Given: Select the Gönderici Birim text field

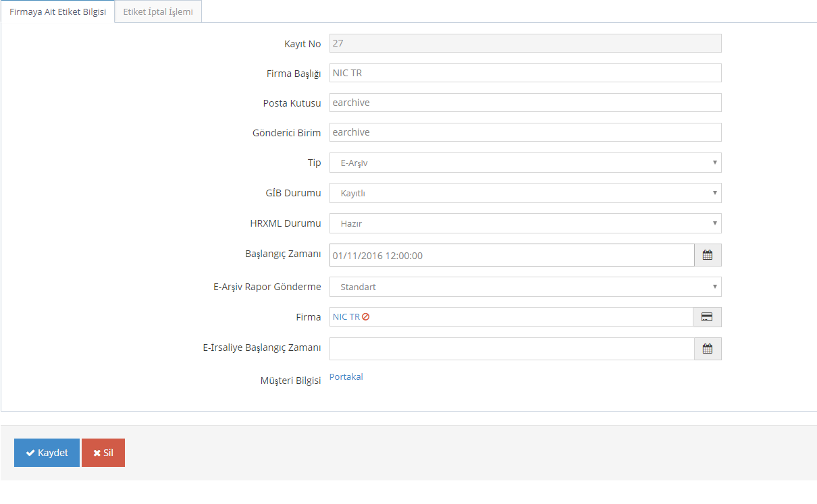Looking at the screenshot, I should pos(525,132).
